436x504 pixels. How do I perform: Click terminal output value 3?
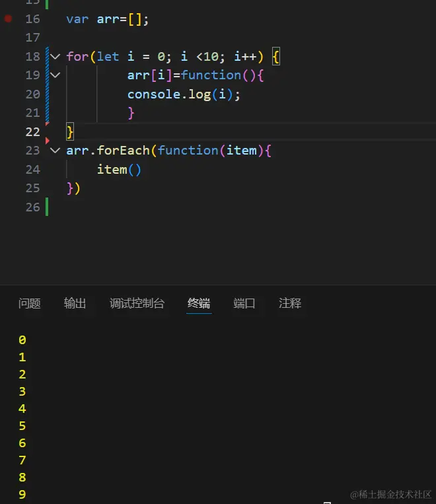coord(22,391)
